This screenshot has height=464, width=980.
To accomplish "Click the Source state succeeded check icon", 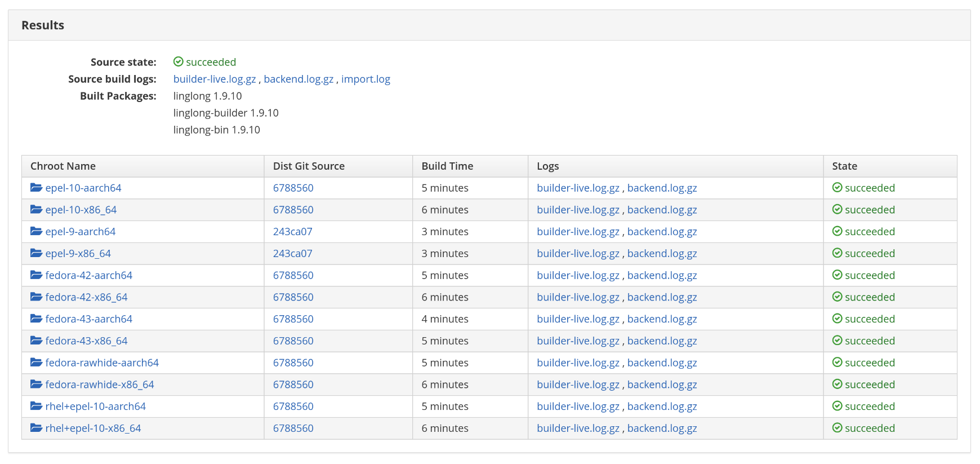I will 179,61.
